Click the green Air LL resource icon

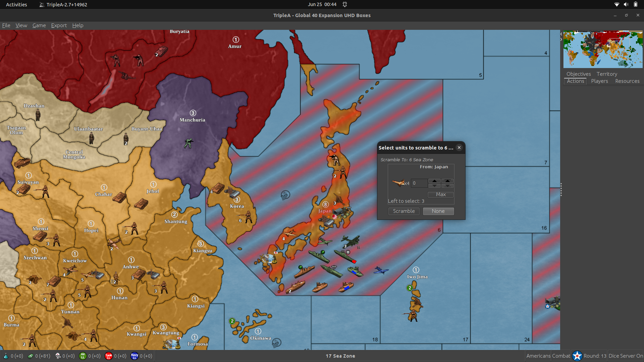point(83,356)
